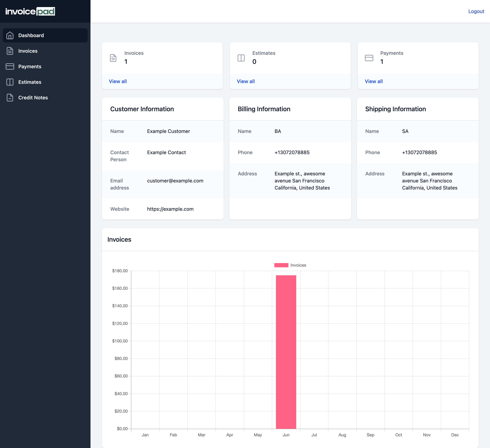View all invoices from the Invoices card
Viewport: 490px width, 448px height.
click(x=118, y=81)
